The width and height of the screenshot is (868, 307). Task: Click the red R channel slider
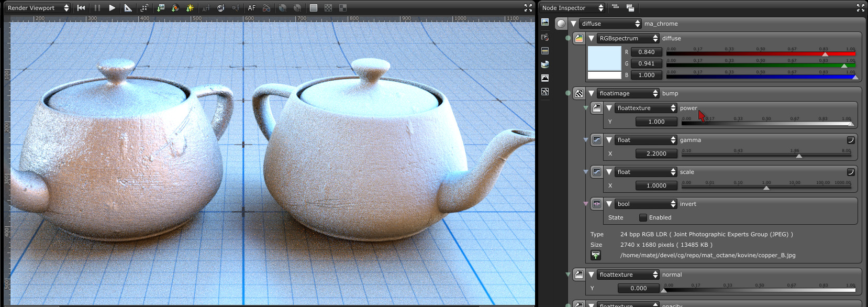point(761,53)
